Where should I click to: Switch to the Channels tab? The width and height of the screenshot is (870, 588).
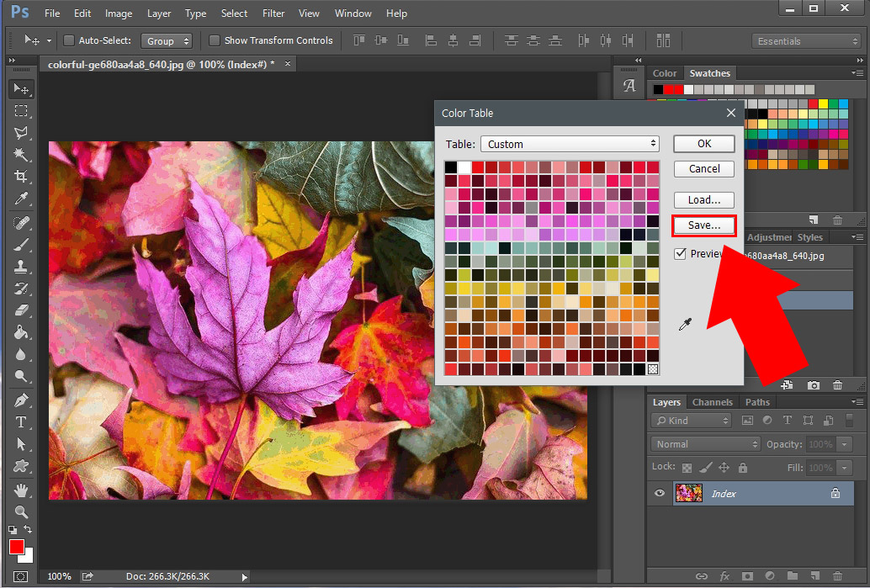click(713, 402)
